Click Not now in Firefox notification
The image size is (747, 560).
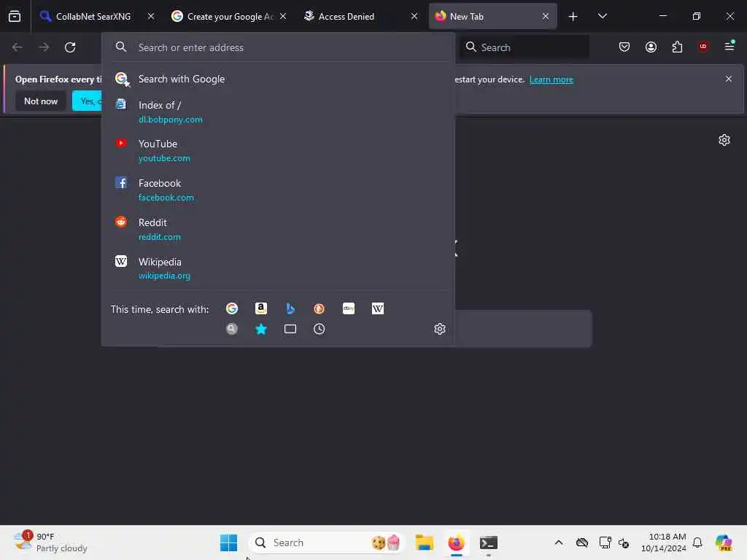tap(41, 101)
